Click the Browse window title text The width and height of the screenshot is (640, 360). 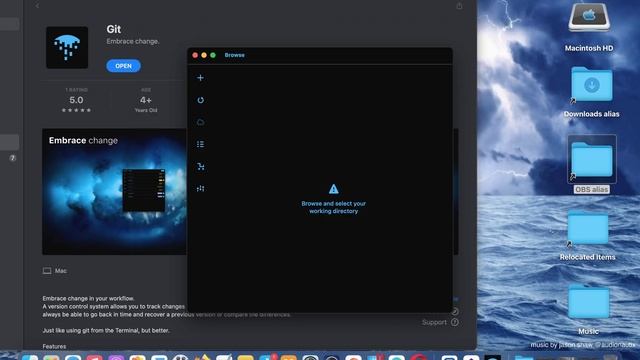click(x=235, y=55)
